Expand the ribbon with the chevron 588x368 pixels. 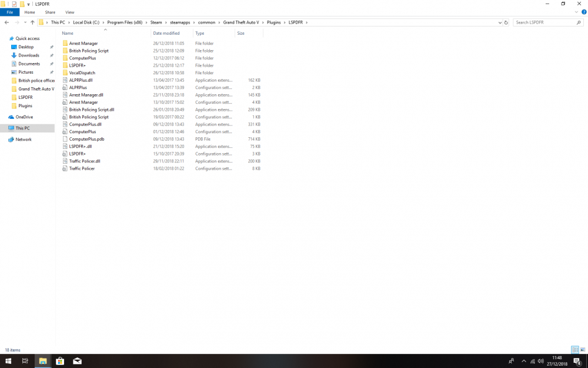pyautogui.click(x=576, y=12)
